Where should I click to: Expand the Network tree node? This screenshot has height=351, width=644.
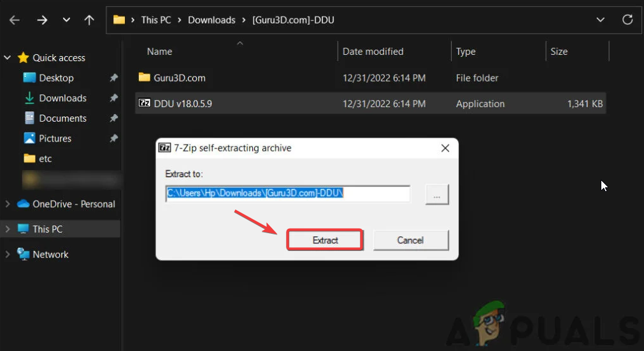[8, 254]
